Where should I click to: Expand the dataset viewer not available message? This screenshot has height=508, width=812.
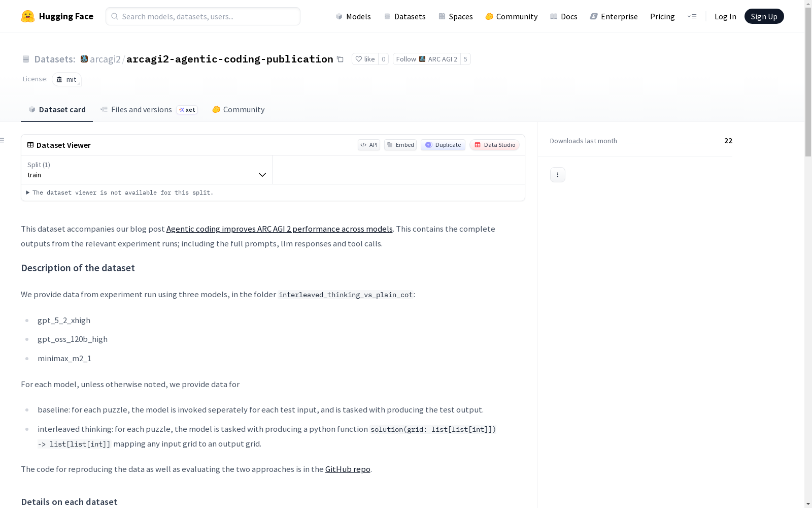coord(120,193)
